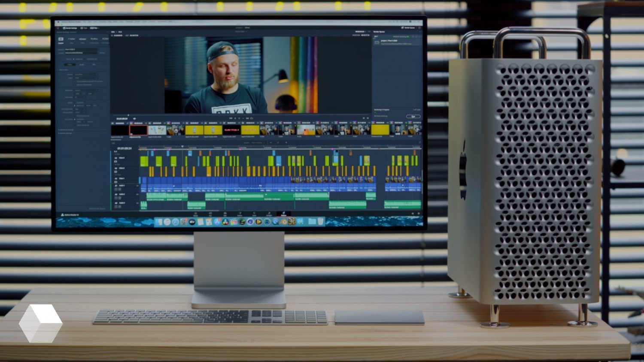Screen dimensions: 644x362
Task: Click the Home icon in bottom bar
Action: [x=413, y=213]
